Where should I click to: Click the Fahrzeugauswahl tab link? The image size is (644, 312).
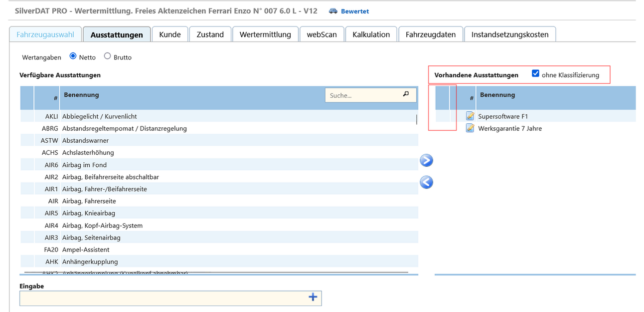tap(45, 34)
